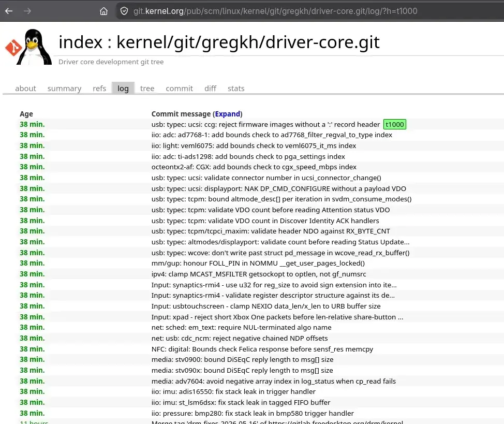Open commit 'bmp280: fix stack leak in bmp580'
This screenshot has width=504, height=424.
(253, 413)
